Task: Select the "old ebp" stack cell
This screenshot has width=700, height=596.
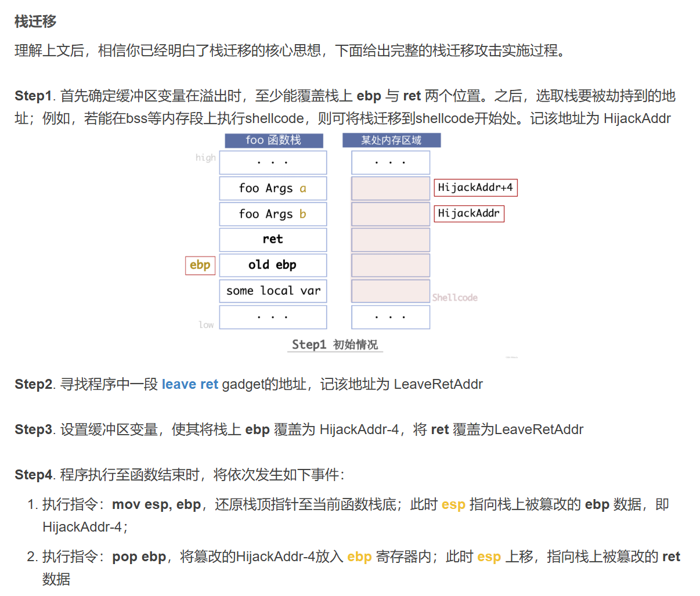Action: [x=273, y=265]
